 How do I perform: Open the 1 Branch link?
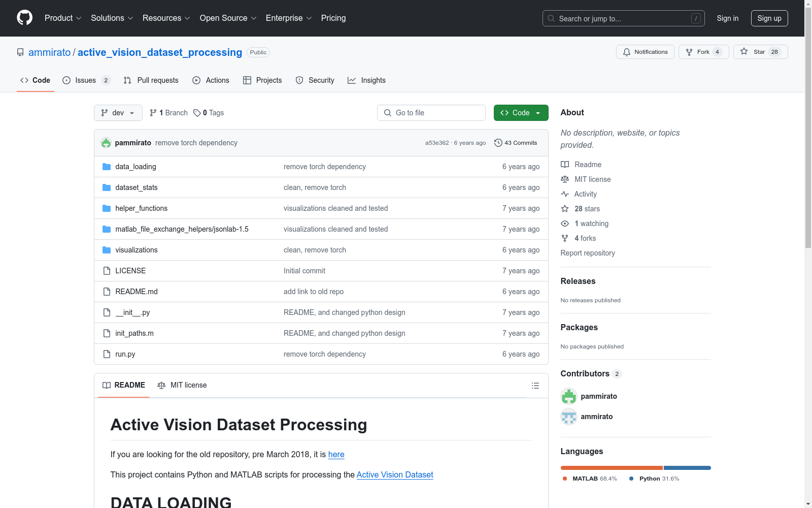[168, 113]
